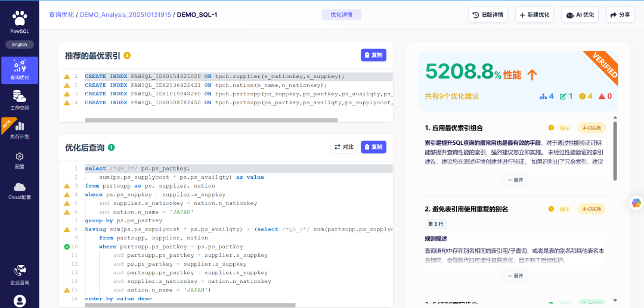644x308 pixels.
Task: Click warning icon on query line 8
Action: click(67, 229)
